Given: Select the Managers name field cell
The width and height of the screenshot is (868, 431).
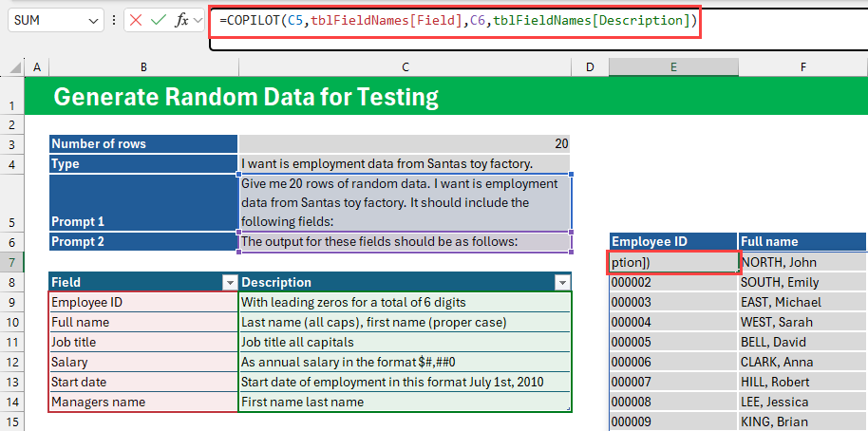Looking at the screenshot, I should [x=142, y=402].
